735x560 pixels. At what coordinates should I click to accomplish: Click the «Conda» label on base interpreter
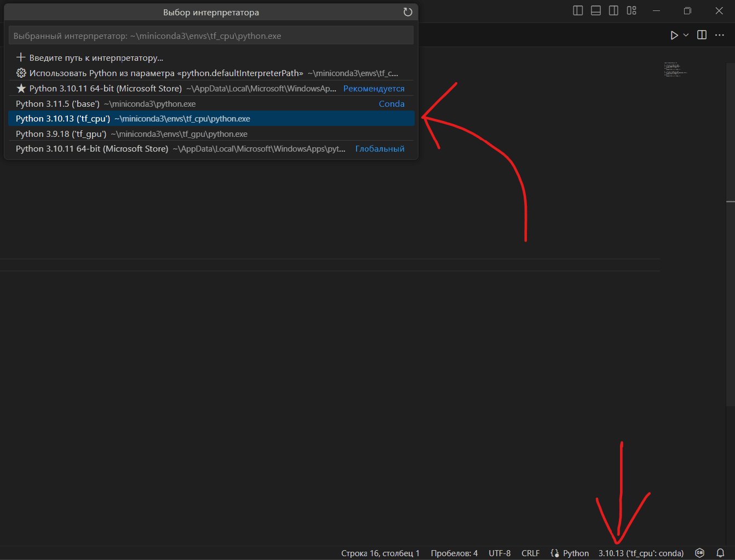[x=392, y=104]
